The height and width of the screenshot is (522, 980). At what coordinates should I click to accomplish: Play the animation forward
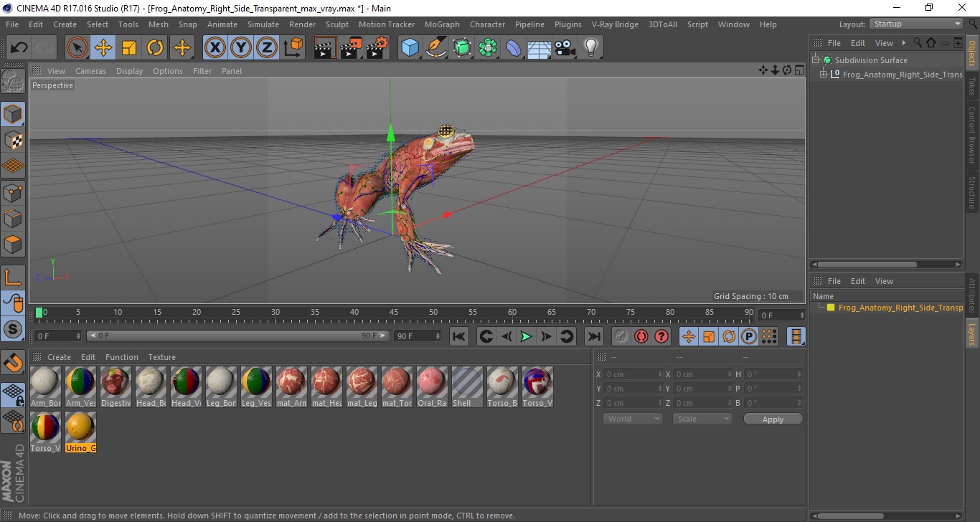tap(527, 336)
